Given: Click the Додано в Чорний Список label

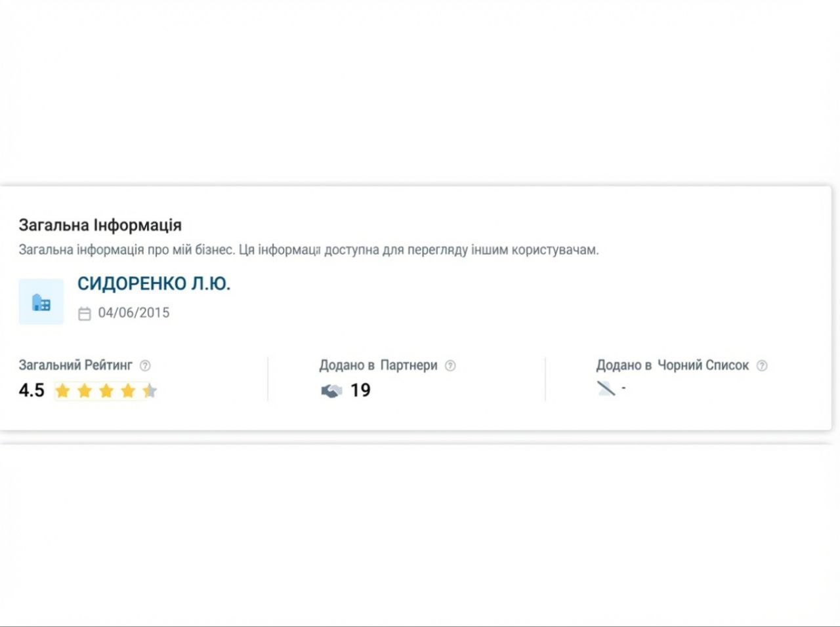Looking at the screenshot, I should pyautogui.click(x=672, y=365).
